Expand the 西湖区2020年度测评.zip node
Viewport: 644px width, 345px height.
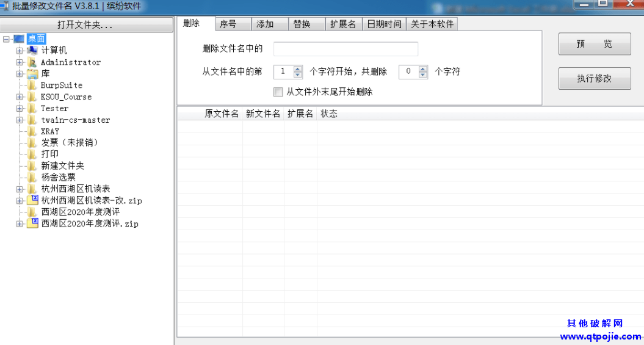point(20,224)
